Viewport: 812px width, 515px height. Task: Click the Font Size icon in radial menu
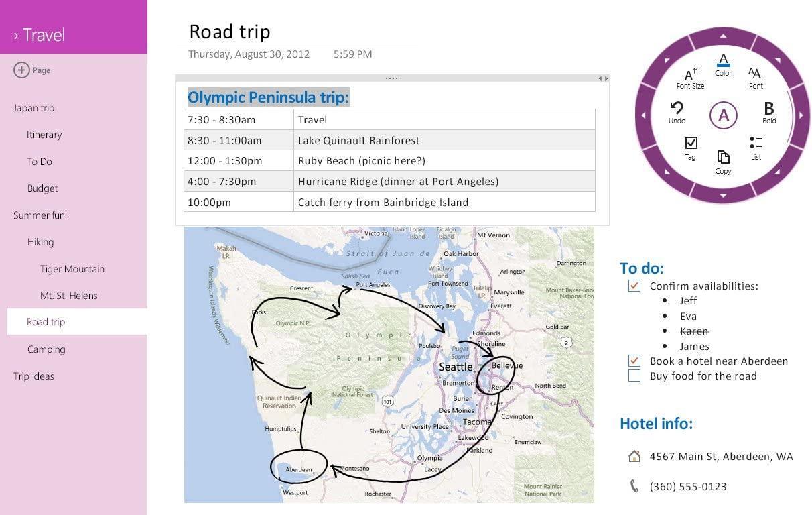[x=690, y=76]
